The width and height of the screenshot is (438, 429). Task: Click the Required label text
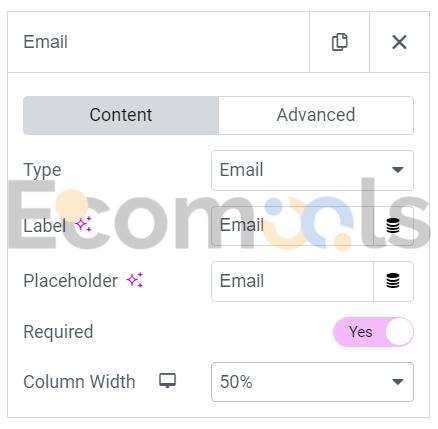(58, 332)
